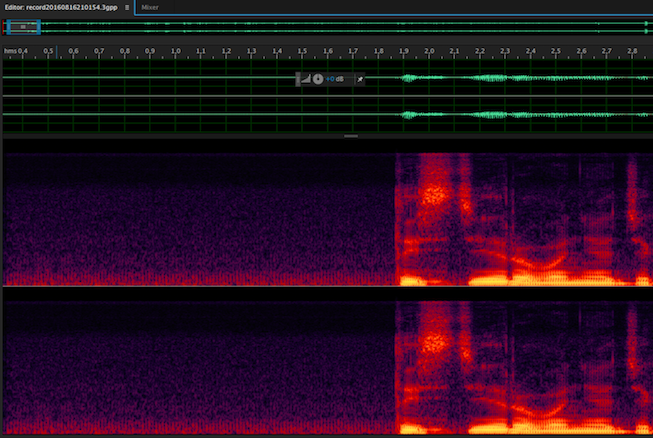This screenshot has height=438, width=653.
Task: Click the +0 dB gain value field
Action: point(338,78)
